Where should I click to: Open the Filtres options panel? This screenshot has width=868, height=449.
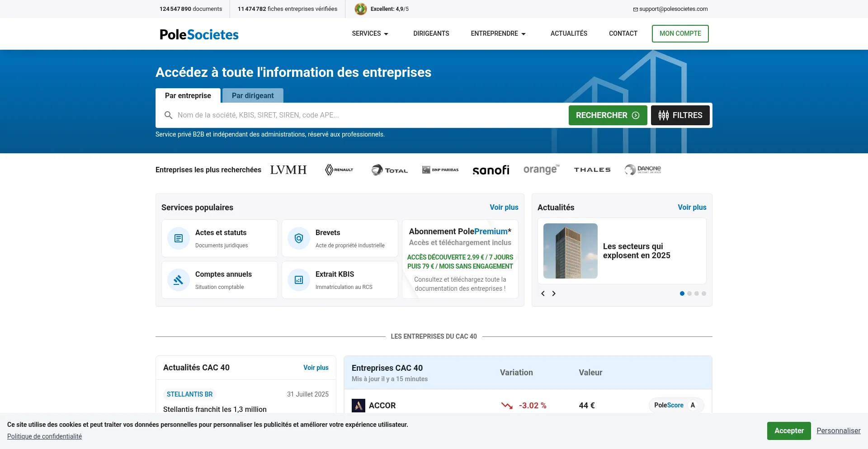click(680, 115)
